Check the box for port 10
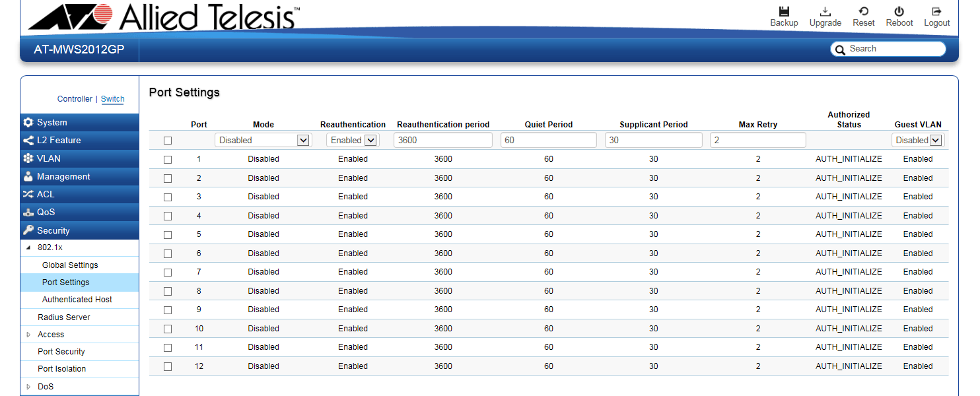 (x=168, y=329)
